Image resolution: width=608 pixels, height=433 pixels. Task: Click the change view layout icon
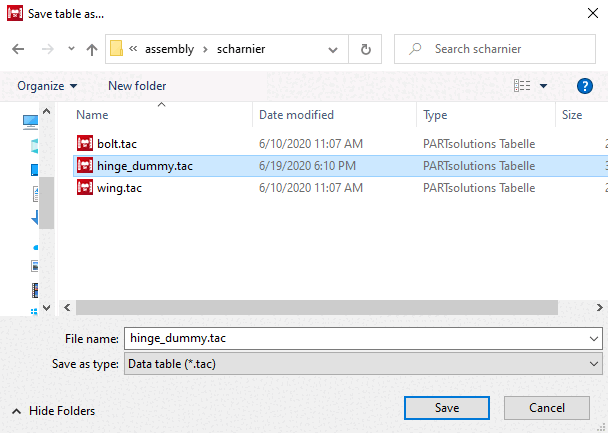(x=522, y=86)
